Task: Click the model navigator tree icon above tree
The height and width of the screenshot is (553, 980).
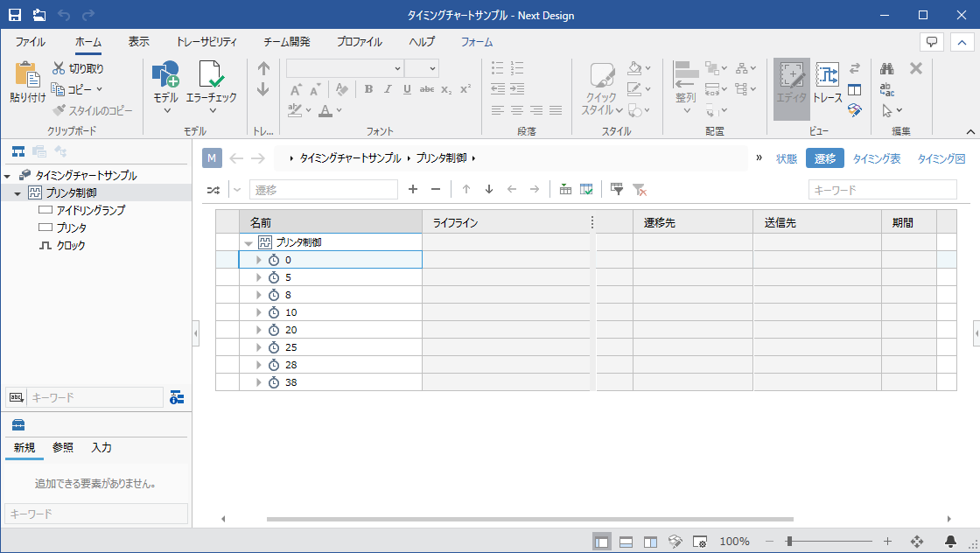Action: pyautogui.click(x=18, y=151)
